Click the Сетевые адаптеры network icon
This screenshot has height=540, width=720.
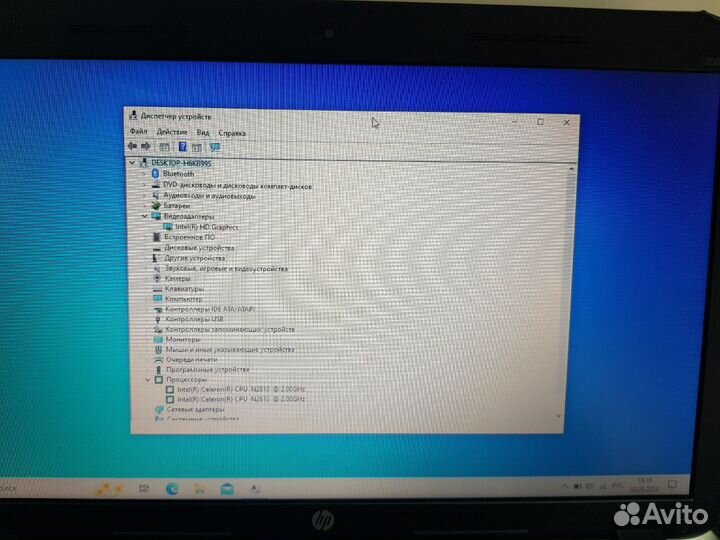[159, 409]
